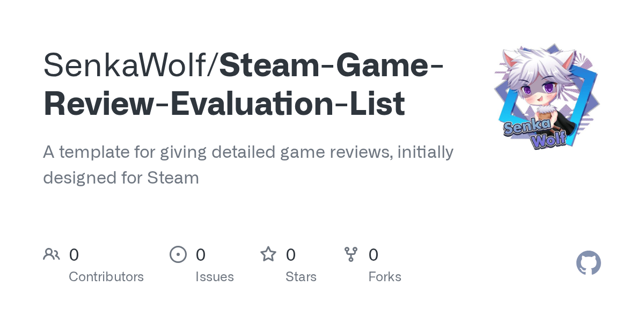
Task: Open the SenkaWolf owner name in title
Action: (128, 65)
